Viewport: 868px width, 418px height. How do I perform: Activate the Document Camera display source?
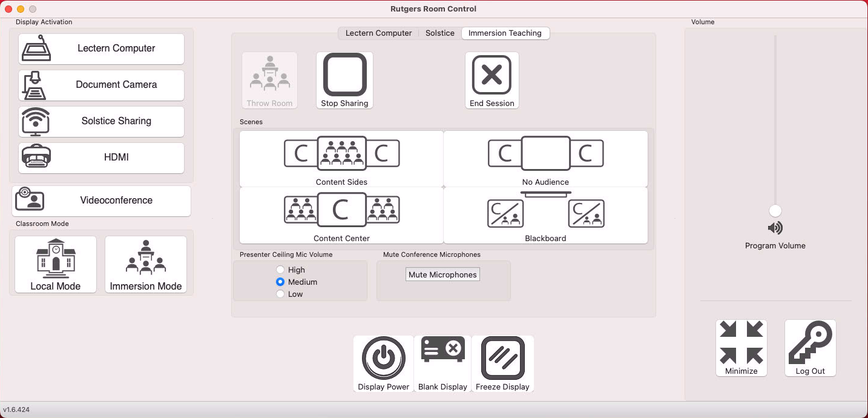tap(102, 85)
